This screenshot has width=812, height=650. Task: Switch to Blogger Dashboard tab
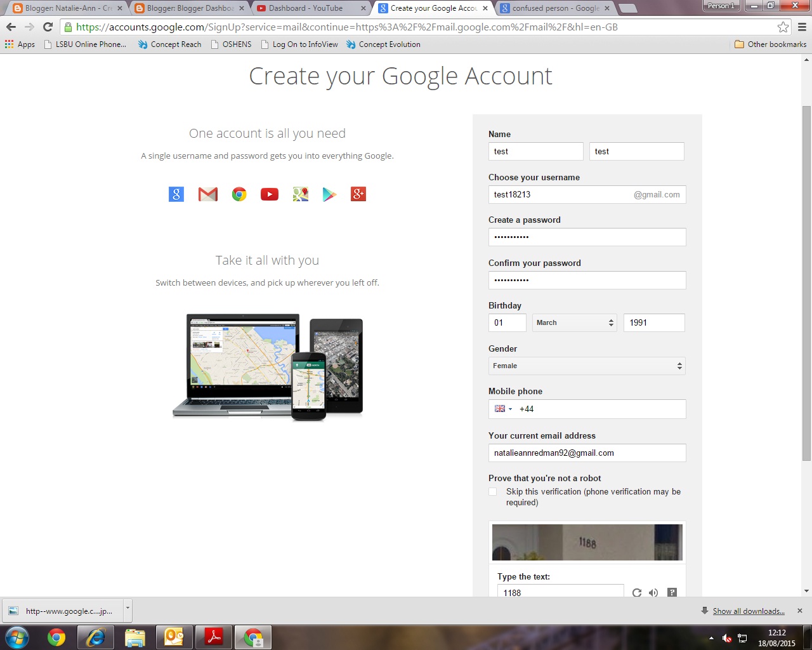188,8
